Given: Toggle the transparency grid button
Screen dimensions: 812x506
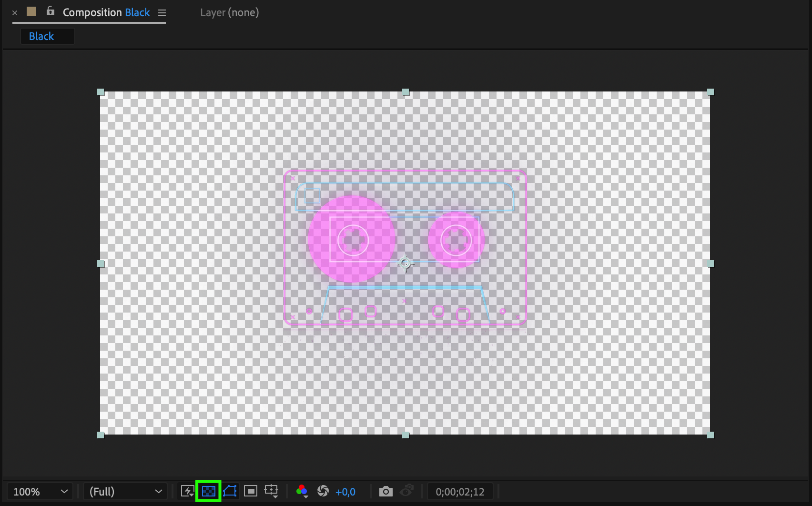Looking at the screenshot, I should pyautogui.click(x=208, y=491).
